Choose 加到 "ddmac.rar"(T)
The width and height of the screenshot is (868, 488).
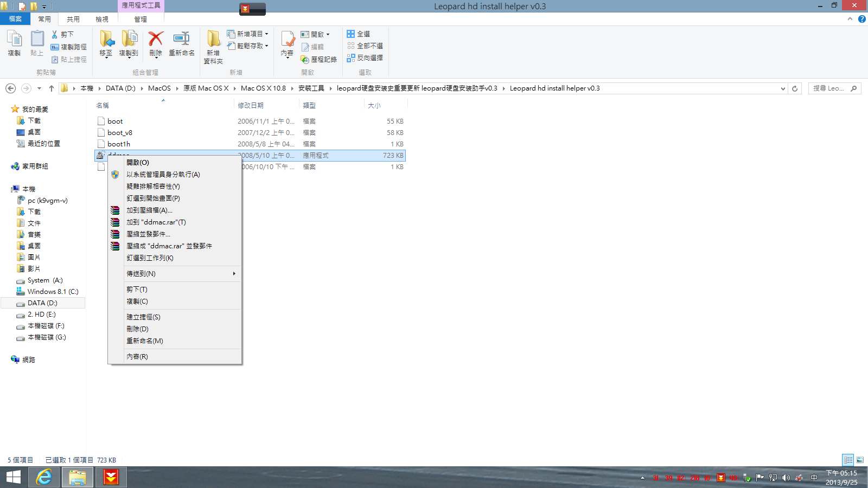point(175,222)
